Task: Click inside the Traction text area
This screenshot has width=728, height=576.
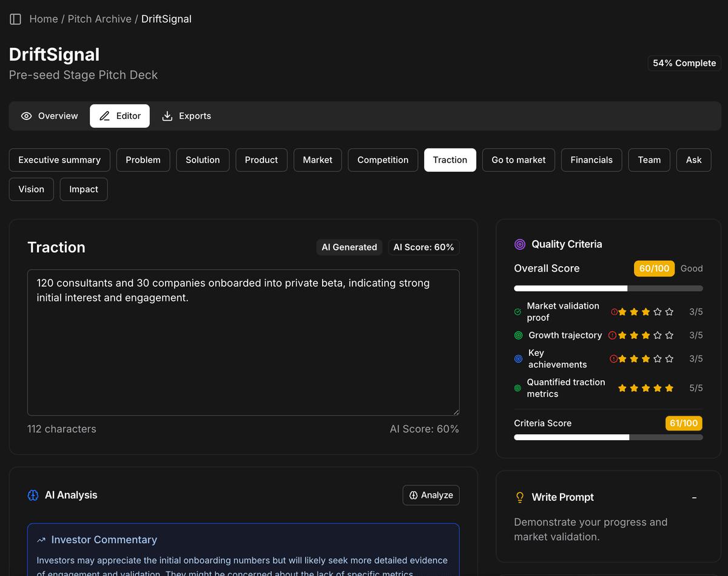Action: [x=243, y=352]
